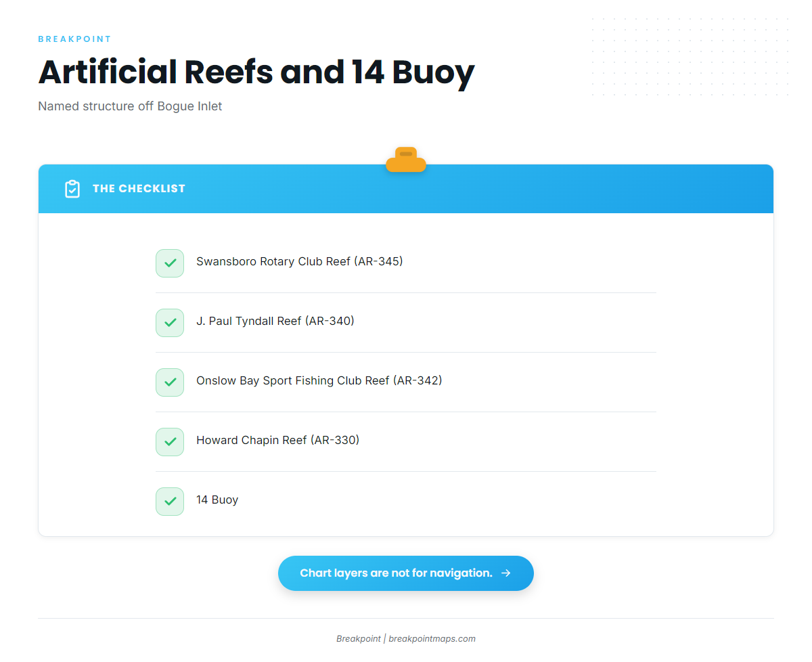The image size is (812, 662).
Task: Click the dotted pattern decoration top right
Action: tap(690, 57)
